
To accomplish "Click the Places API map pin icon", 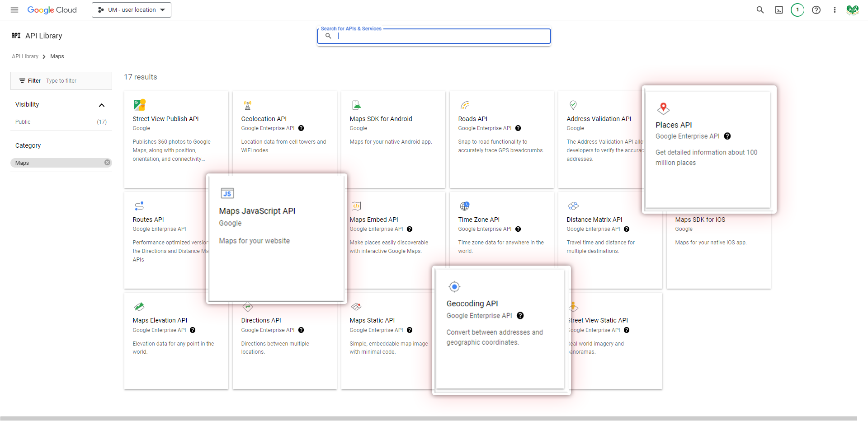I will [x=663, y=108].
